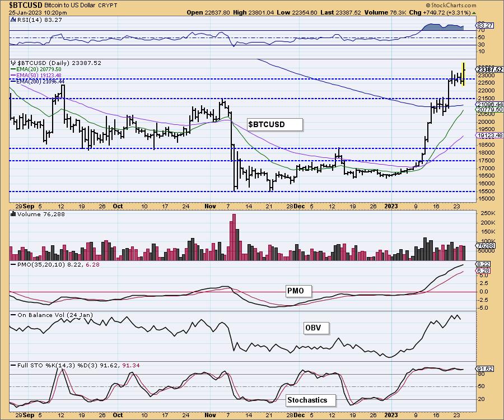
Task: Click the 20779.50 EMA tag on right axis
Action: 489,110
